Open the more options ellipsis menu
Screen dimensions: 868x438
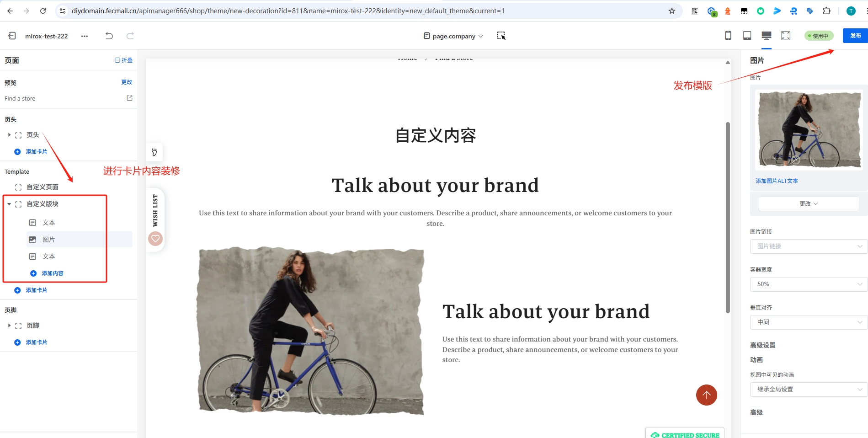click(85, 36)
